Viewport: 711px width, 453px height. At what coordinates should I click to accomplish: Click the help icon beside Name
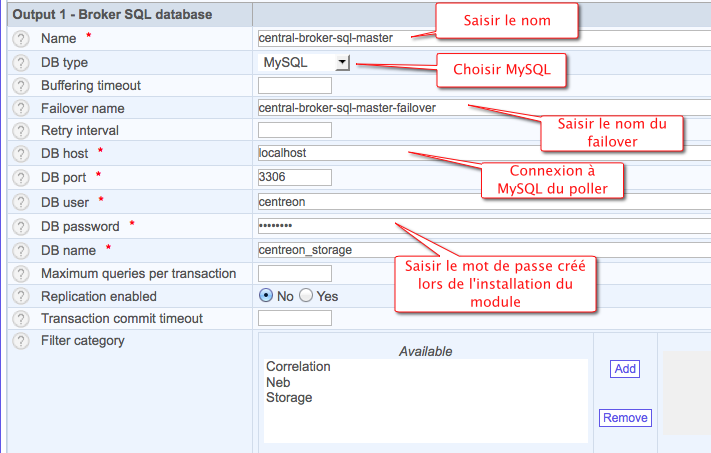(20, 39)
